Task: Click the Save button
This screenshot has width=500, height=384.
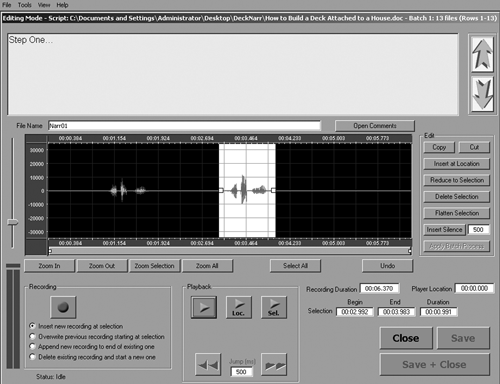Action: 463,338
